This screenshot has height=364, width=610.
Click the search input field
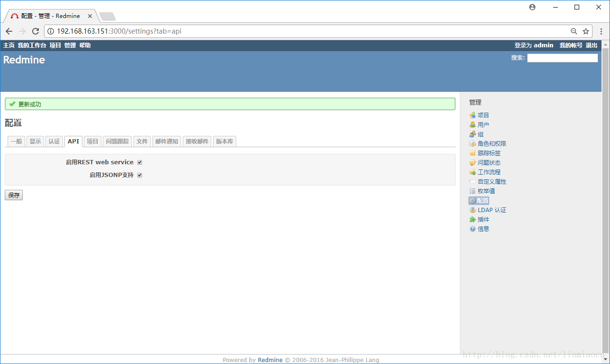pyautogui.click(x=563, y=58)
